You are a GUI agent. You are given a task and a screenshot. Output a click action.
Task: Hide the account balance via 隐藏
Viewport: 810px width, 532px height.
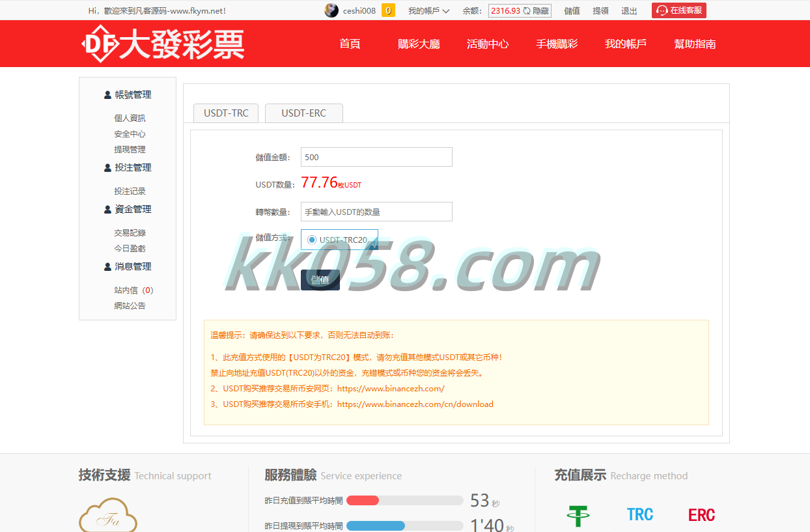(541, 10)
